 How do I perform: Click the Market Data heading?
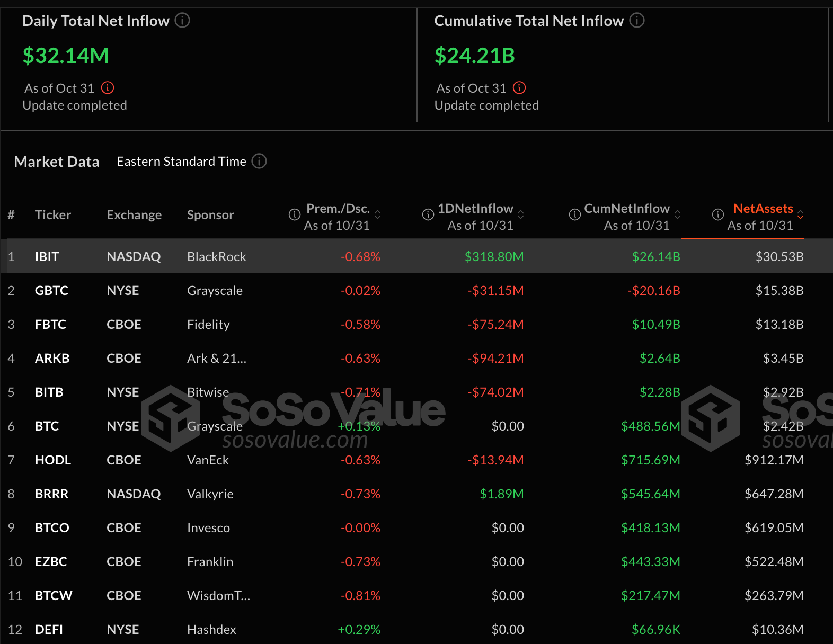pos(57,162)
